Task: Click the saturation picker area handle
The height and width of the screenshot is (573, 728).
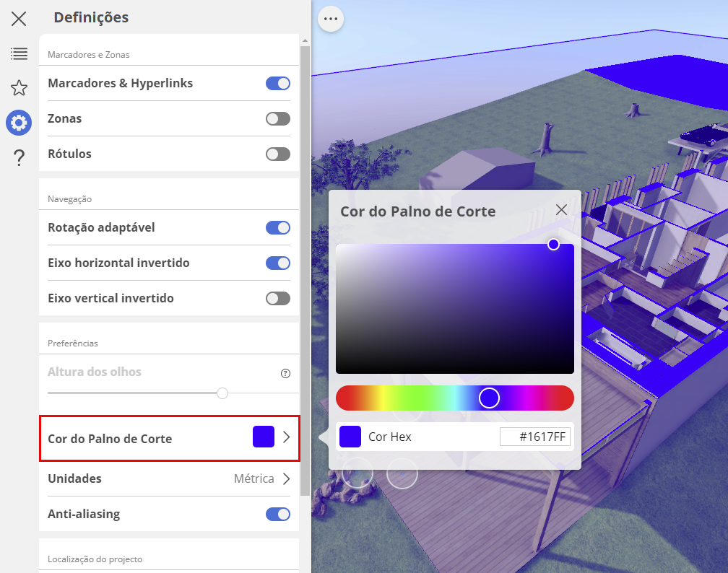Action: pos(553,245)
